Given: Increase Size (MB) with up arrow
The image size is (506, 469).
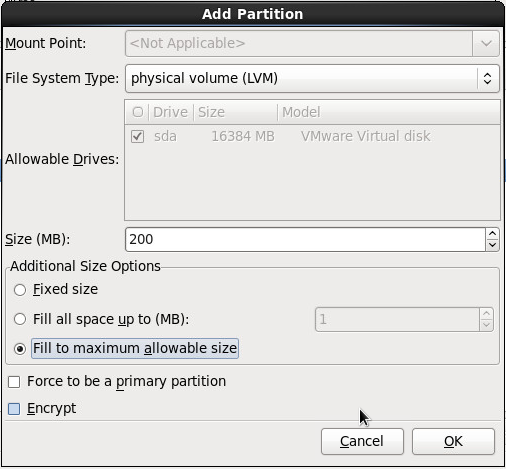Looking at the screenshot, I should pos(492,234).
